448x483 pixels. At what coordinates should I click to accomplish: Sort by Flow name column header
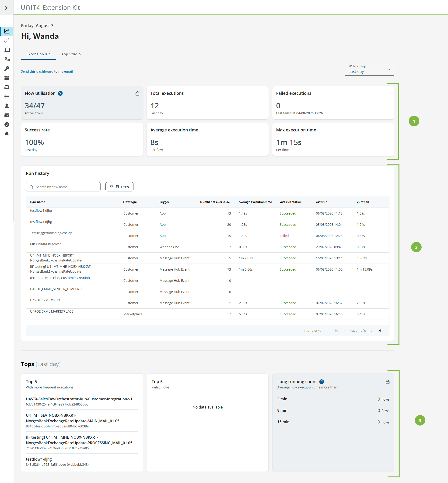point(37,202)
